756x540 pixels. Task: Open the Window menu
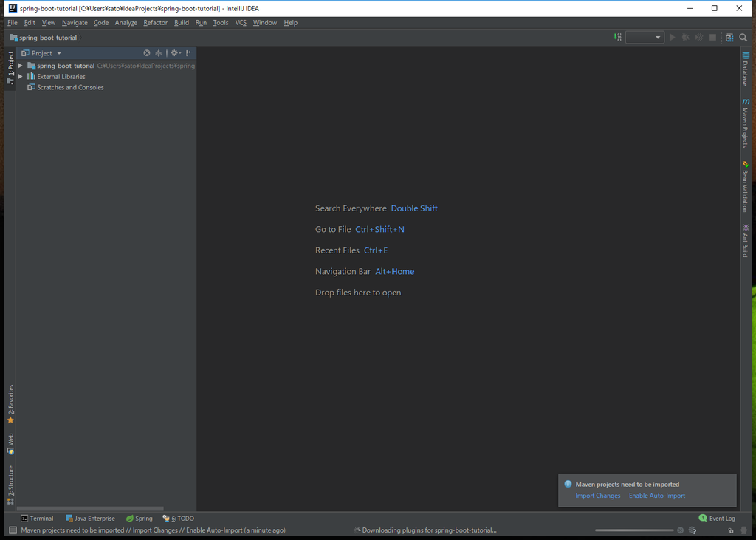pos(265,23)
